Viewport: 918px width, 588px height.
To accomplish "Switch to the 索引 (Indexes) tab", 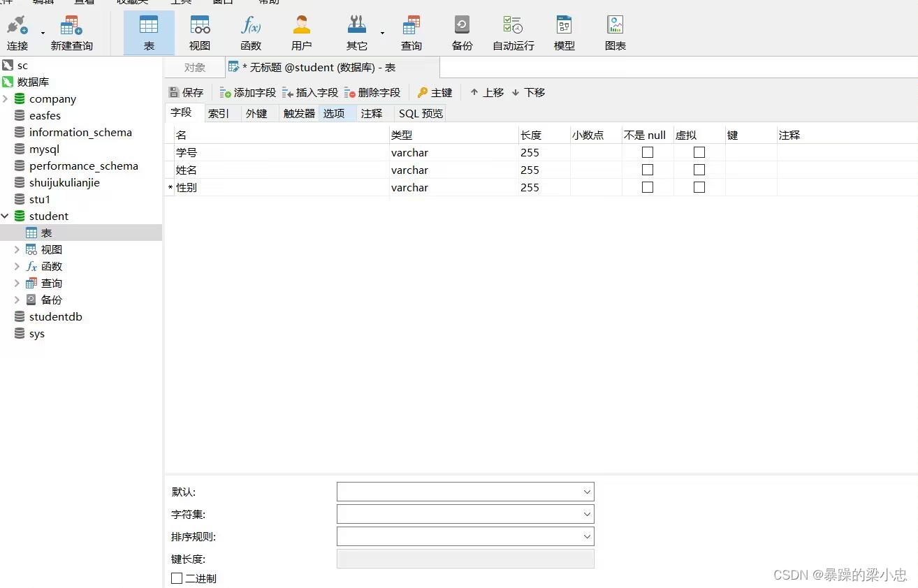I will click(219, 112).
